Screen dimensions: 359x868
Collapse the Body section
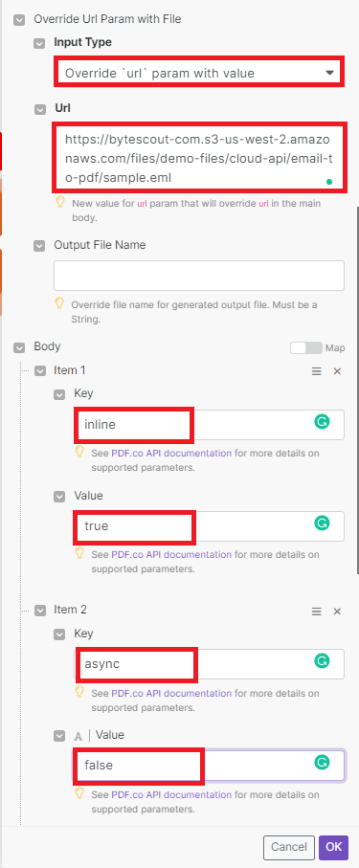(x=19, y=348)
